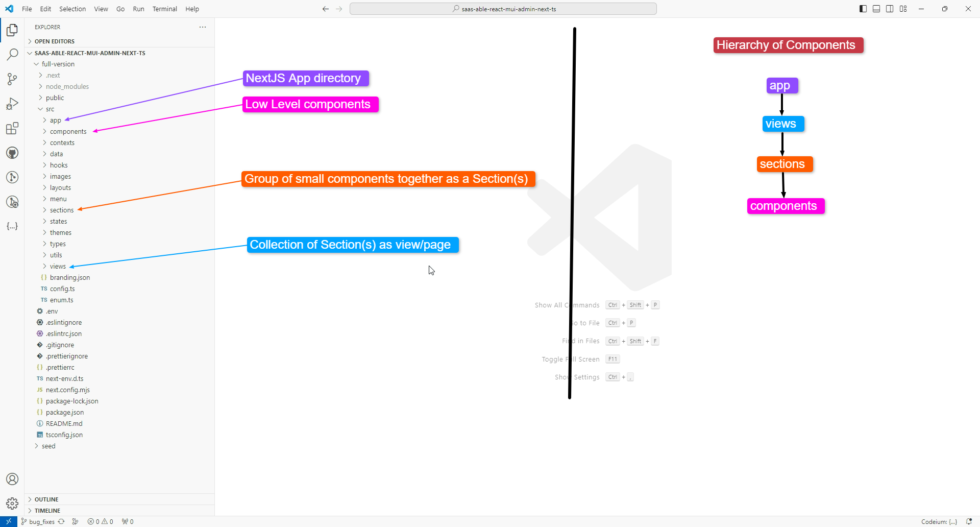Click the remote window indicator in status bar
The height and width of the screenshot is (527, 980).
(9, 521)
